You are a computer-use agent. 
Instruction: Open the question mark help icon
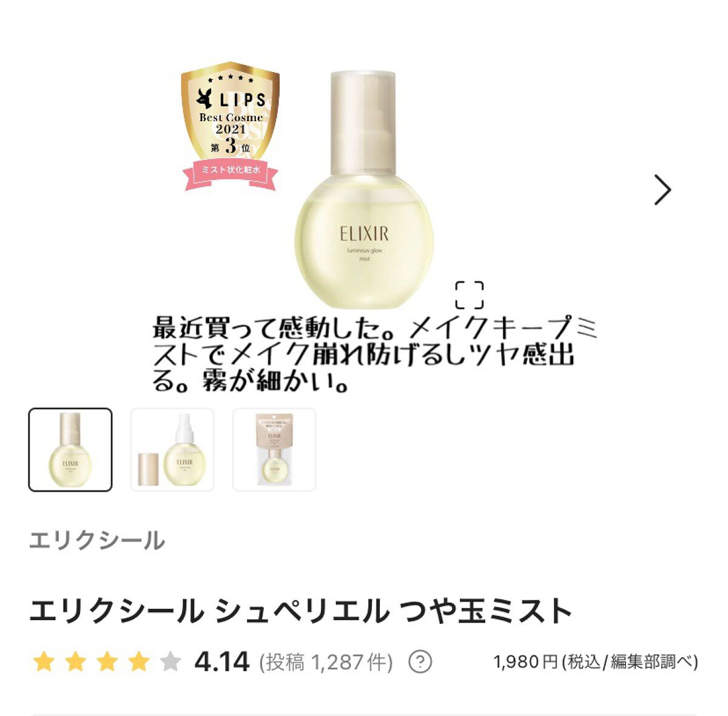tap(420, 662)
